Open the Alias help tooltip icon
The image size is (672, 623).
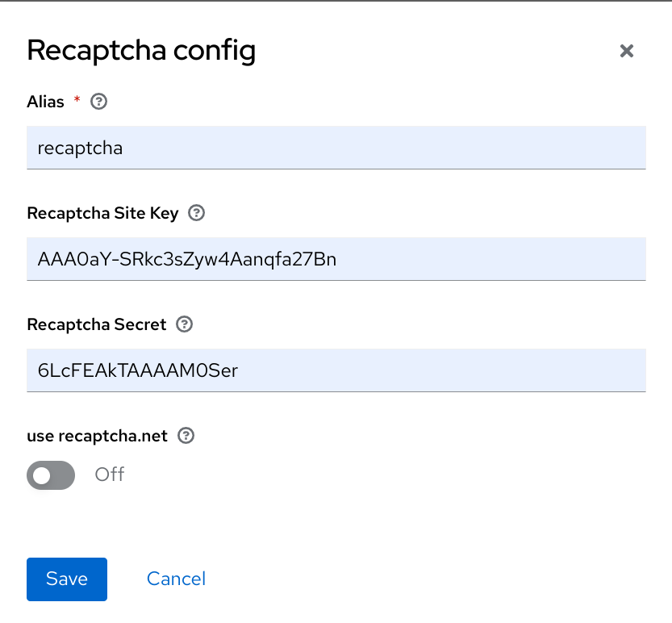tap(98, 102)
